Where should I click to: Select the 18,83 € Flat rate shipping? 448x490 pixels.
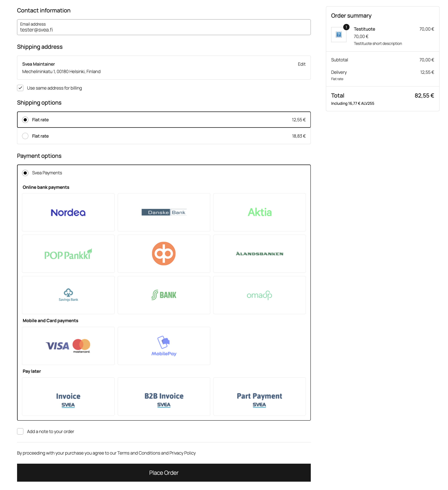tap(164, 136)
